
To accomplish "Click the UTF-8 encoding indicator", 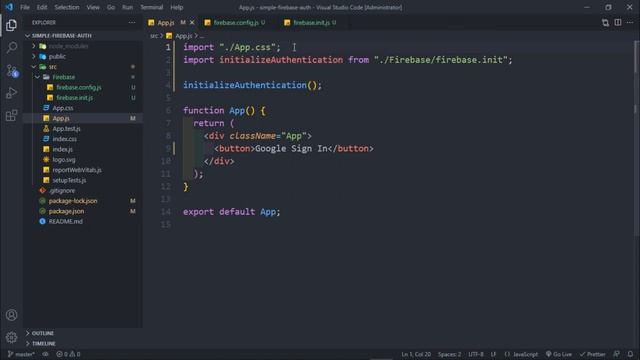I will (476, 354).
